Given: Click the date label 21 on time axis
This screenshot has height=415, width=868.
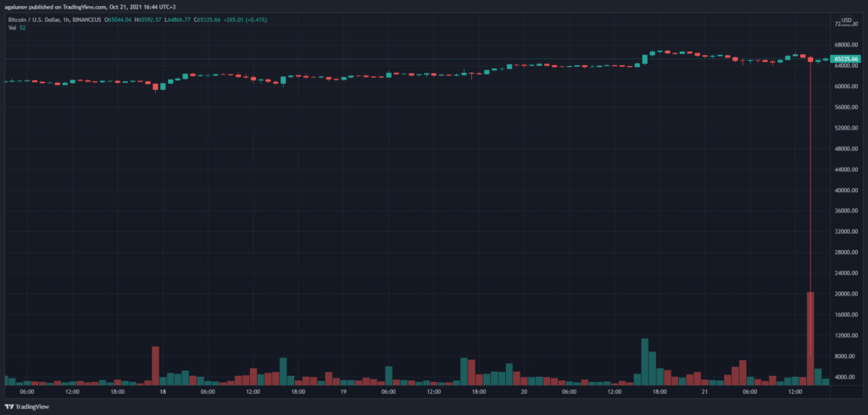Looking at the screenshot, I should point(705,392).
